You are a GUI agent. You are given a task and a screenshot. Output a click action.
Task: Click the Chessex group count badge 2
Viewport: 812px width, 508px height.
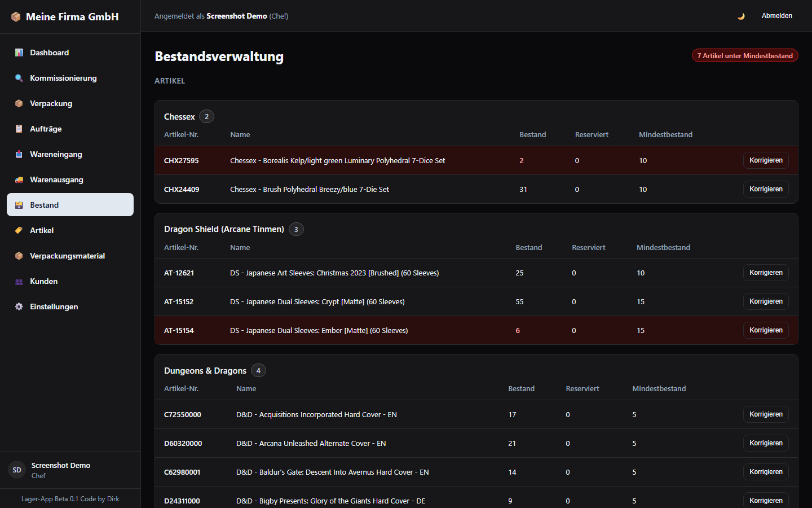tap(206, 116)
